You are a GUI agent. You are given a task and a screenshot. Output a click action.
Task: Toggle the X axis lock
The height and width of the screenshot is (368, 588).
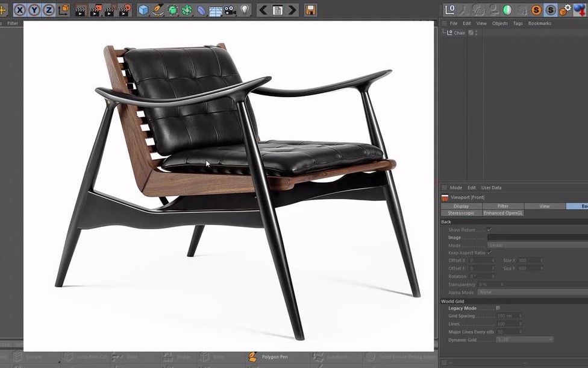19,10
